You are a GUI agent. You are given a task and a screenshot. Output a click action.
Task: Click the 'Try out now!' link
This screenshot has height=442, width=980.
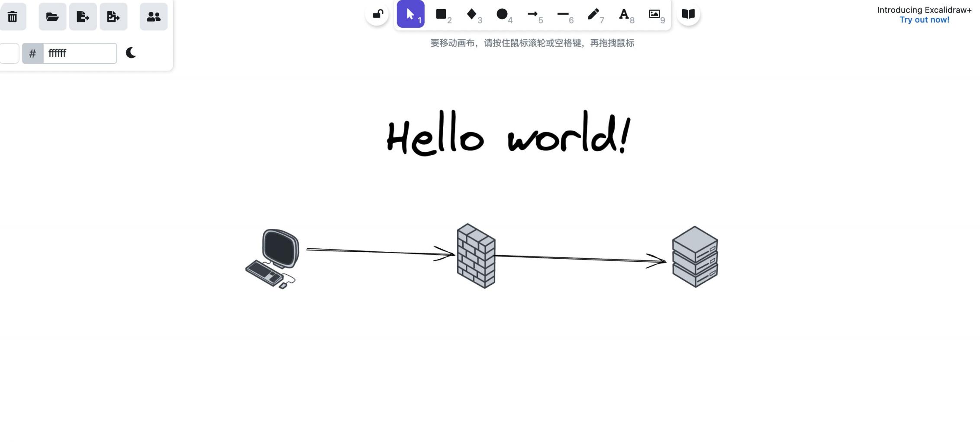pos(924,20)
